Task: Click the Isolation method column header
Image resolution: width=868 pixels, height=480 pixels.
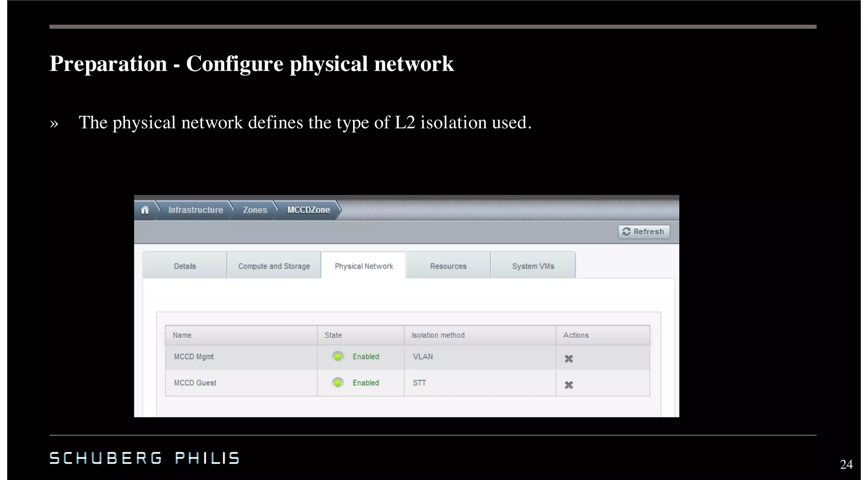Action: tap(480, 335)
